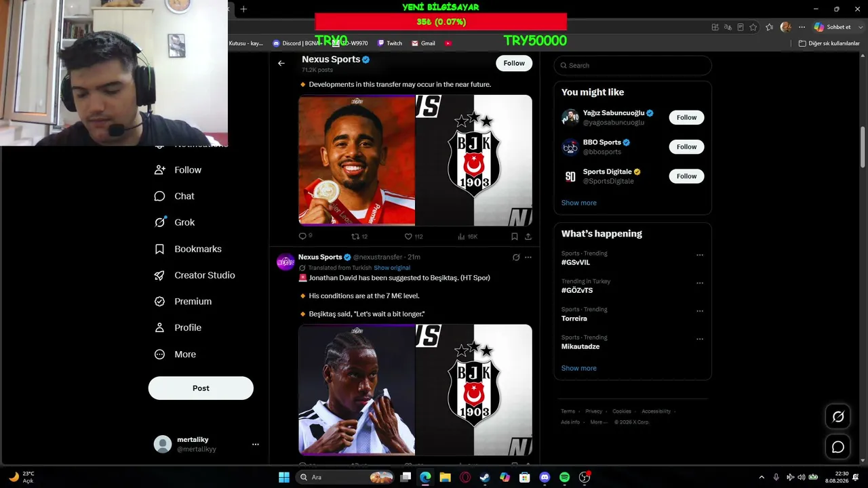This screenshot has height=488, width=868.
Task: Open the Jonathan David post image
Action: click(415, 390)
